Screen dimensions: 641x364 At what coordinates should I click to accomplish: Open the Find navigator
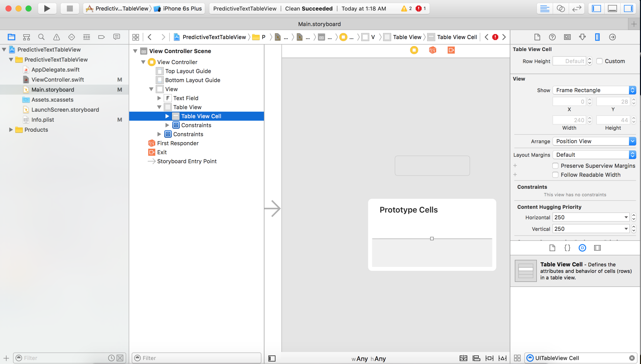(41, 37)
